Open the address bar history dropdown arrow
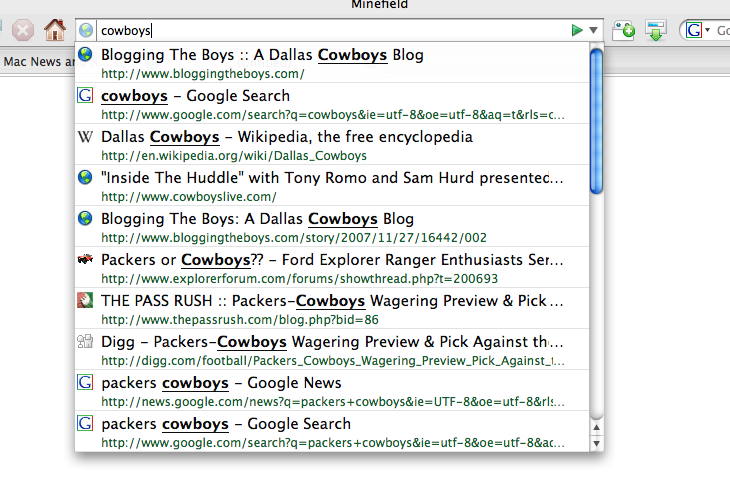 pyautogui.click(x=593, y=30)
